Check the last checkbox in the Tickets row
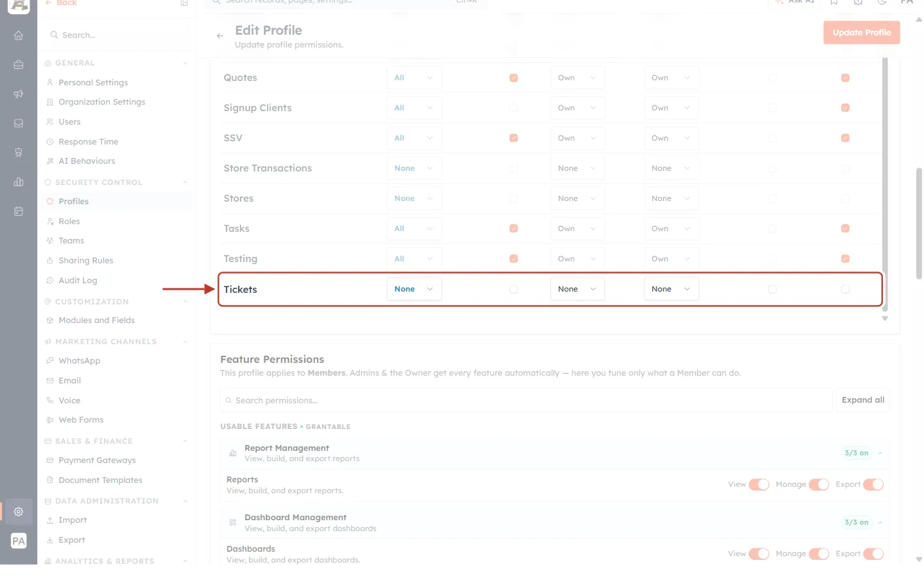The width and height of the screenshot is (924, 578). tap(845, 290)
